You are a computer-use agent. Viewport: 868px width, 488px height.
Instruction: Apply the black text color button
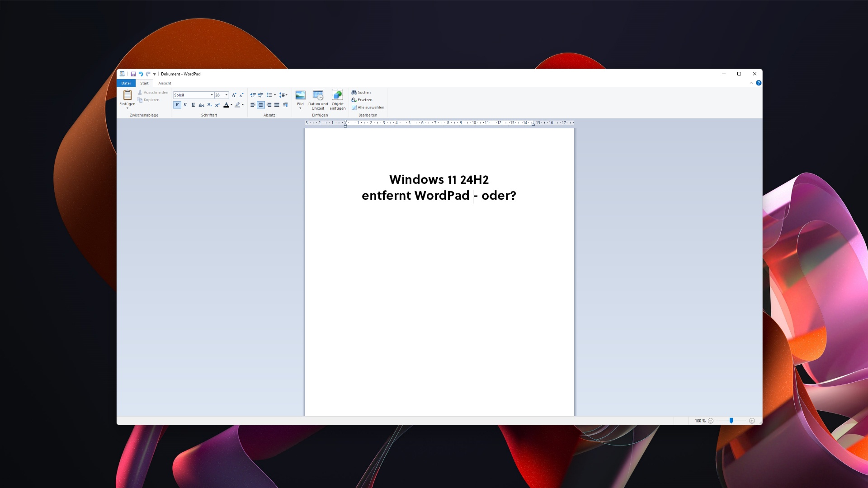(x=226, y=105)
